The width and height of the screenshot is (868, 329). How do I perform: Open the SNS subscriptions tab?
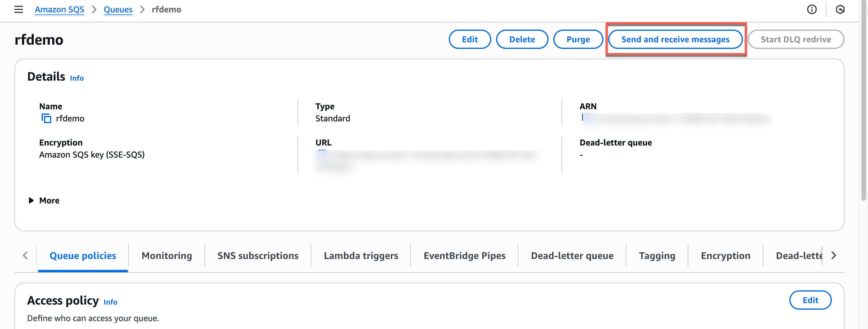[258, 255]
